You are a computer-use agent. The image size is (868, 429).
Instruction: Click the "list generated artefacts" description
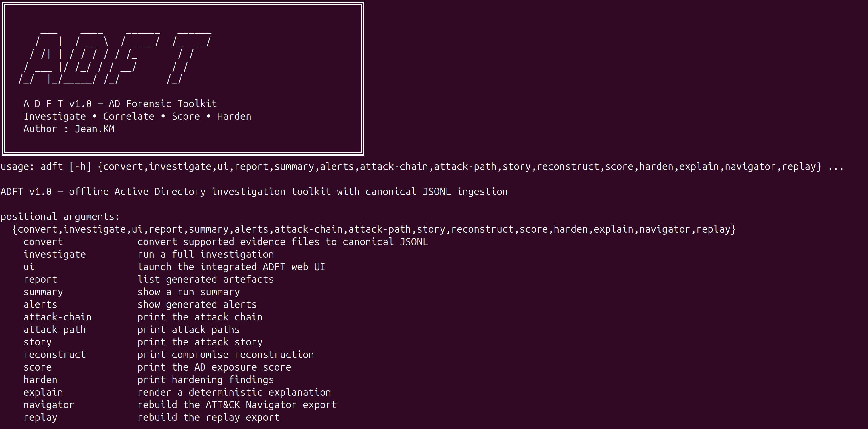[x=206, y=279]
